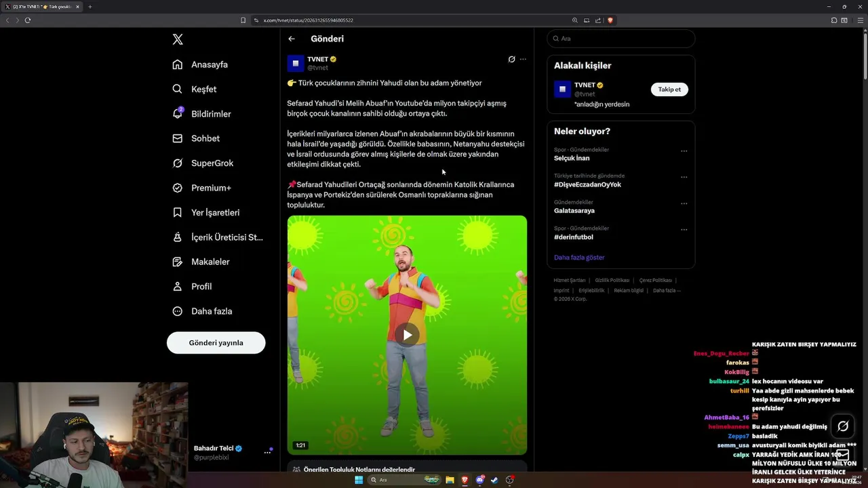The image size is (868, 488).
Task: Play the video in the post
Action: (407, 335)
